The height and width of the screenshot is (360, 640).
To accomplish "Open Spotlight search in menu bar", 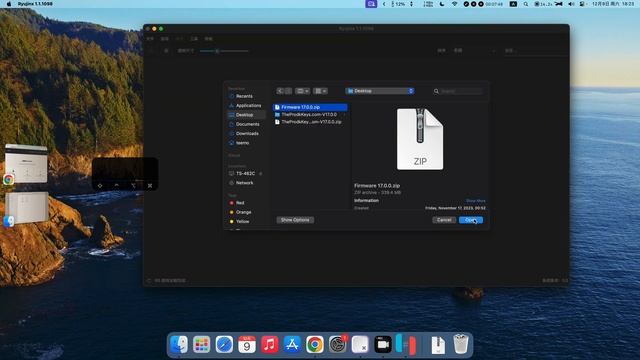I will click(x=526, y=4).
